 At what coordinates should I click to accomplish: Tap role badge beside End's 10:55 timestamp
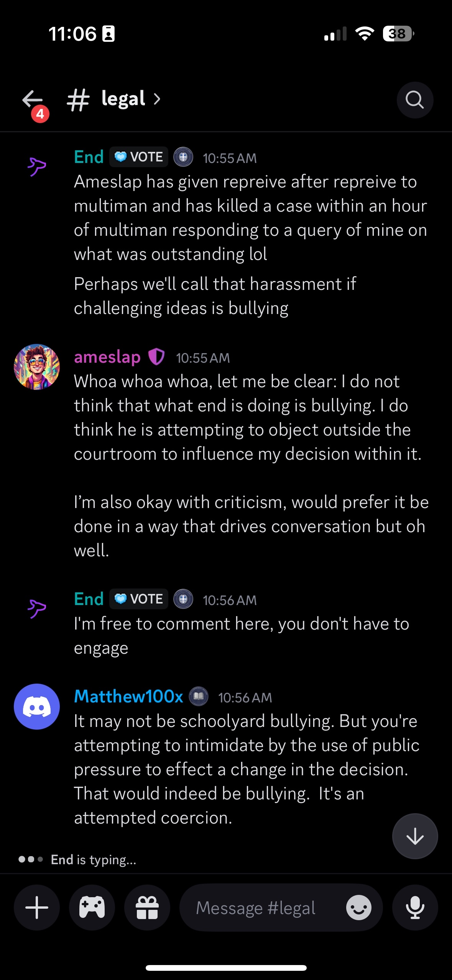point(183,157)
